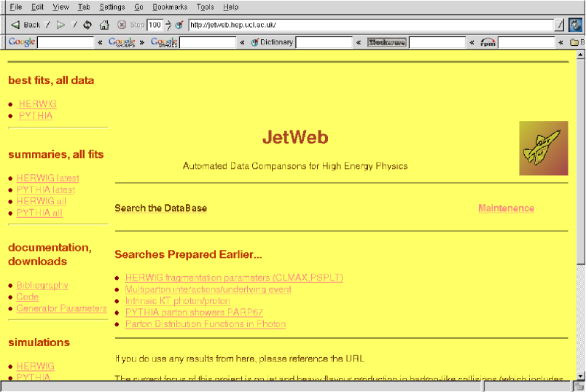Open Parton Distribution Functions in Photon link
Screen dimensions: 586x392
coord(206,324)
